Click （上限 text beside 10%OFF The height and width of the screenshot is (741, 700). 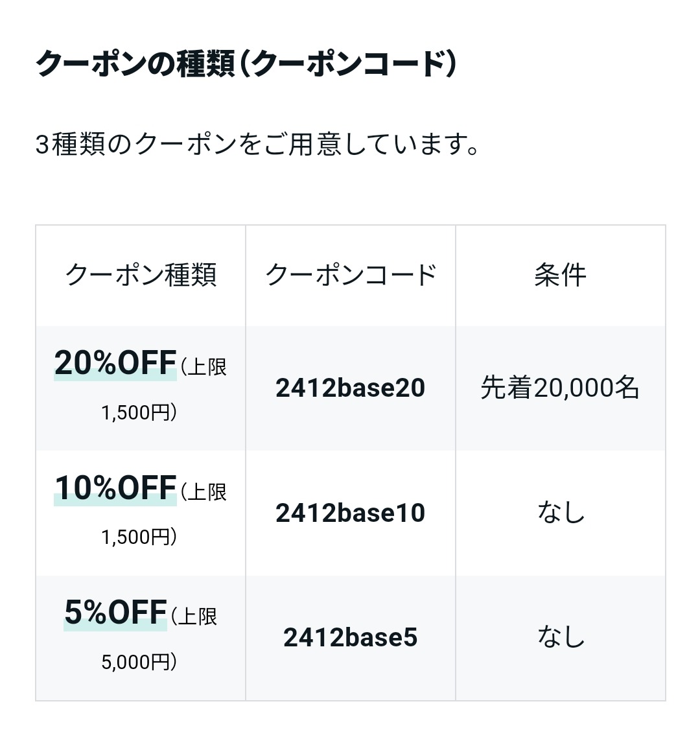(203, 492)
